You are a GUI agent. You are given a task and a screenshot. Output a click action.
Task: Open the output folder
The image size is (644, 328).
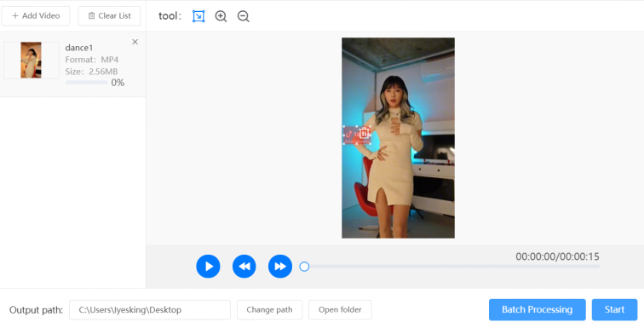340,309
